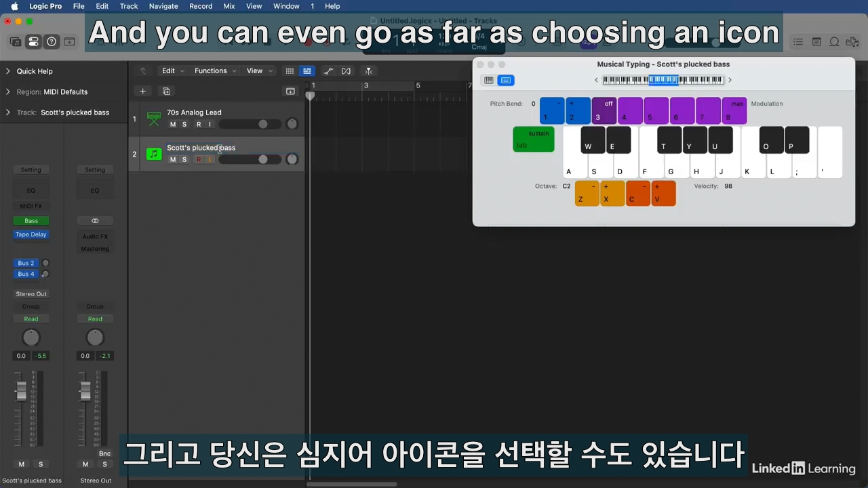Expand the Quick Help section
Viewport: 868px width, 488px height.
(x=7, y=71)
